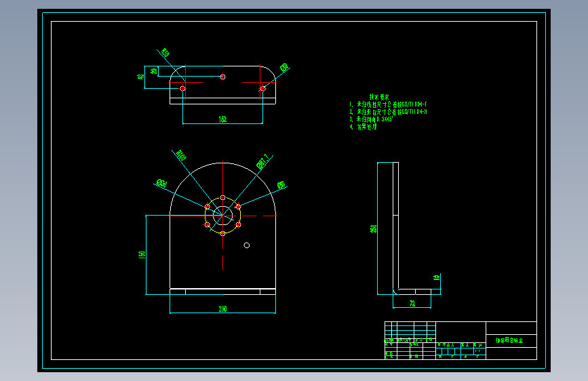Pick the small lone circle in the front view
The width and height of the screenshot is (588, 381).
click(246, 245)
